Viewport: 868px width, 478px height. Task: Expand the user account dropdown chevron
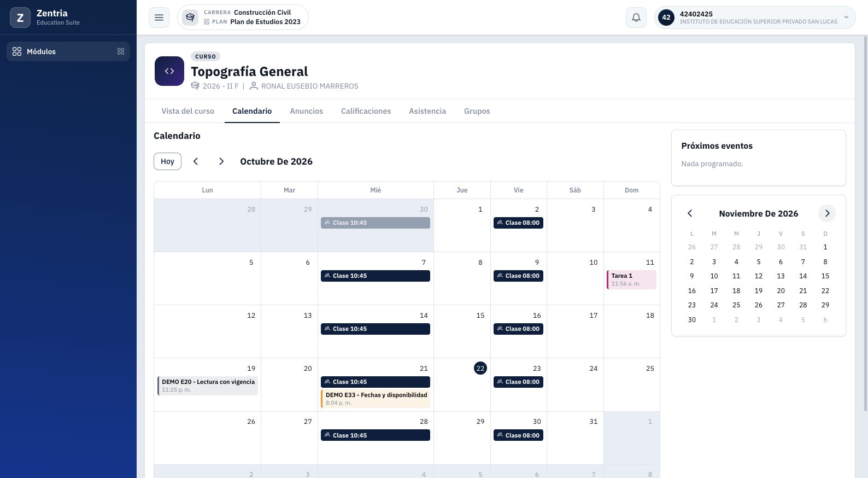click(x=846, y=18)
